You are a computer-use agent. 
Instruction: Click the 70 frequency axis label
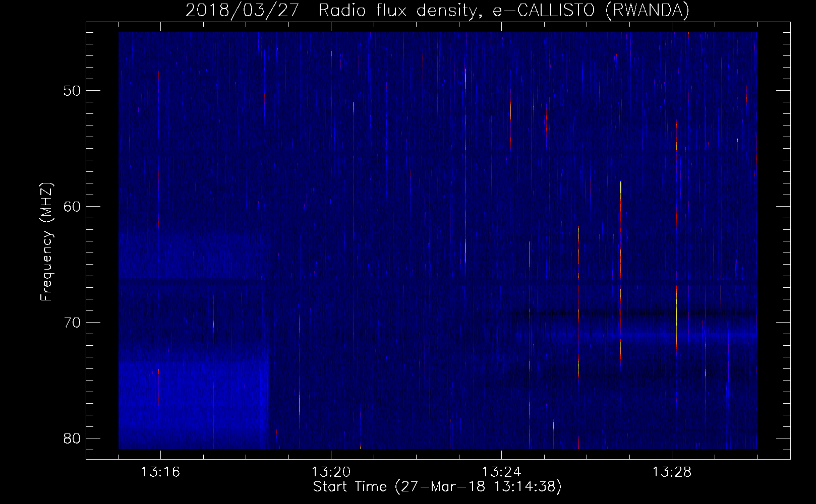[x=73, y=323]
